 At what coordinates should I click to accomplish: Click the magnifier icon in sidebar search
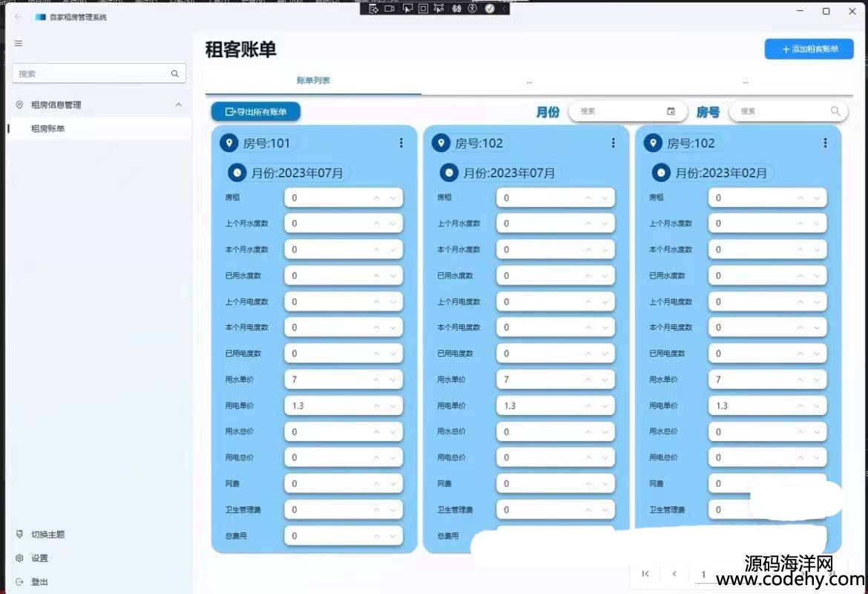click(x=175, y=74)
